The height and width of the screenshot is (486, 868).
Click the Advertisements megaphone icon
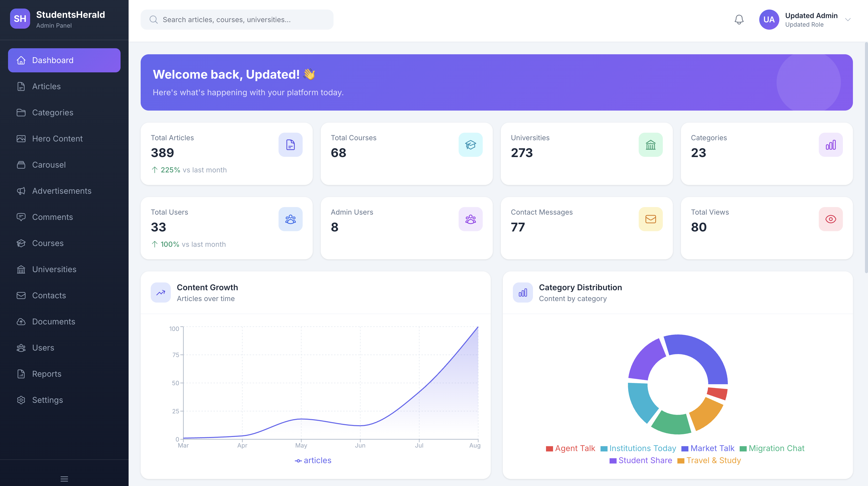[x=21, y=191]
